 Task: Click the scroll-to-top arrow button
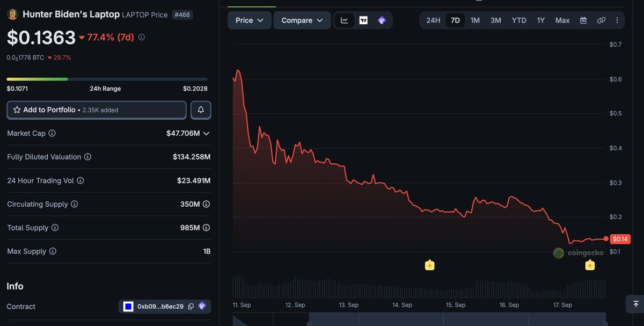pos(635,304)
